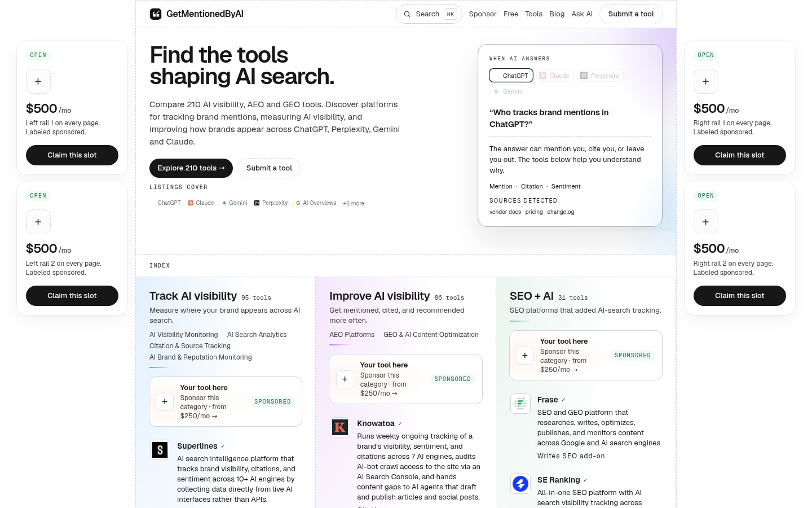Viewport: 812px width, 508px height.
Task: Click plus icon in Right rail 2 slot
Action: [706, 222]
